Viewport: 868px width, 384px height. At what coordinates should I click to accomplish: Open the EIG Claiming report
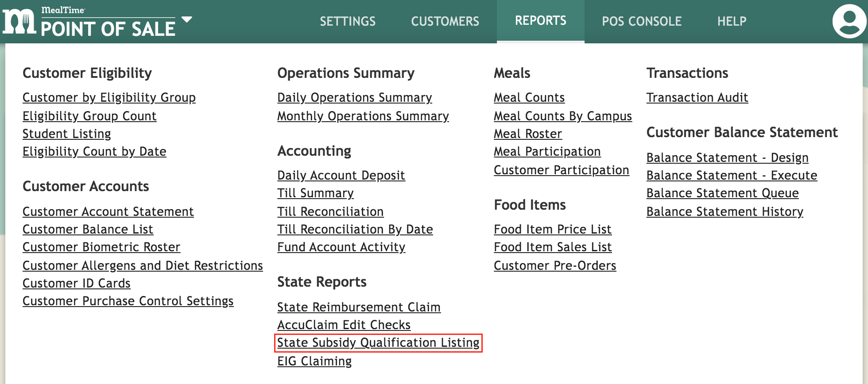314,361
